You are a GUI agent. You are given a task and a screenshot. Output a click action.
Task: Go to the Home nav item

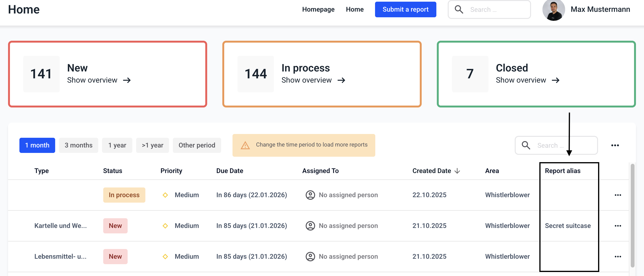[x=354, y=9]
